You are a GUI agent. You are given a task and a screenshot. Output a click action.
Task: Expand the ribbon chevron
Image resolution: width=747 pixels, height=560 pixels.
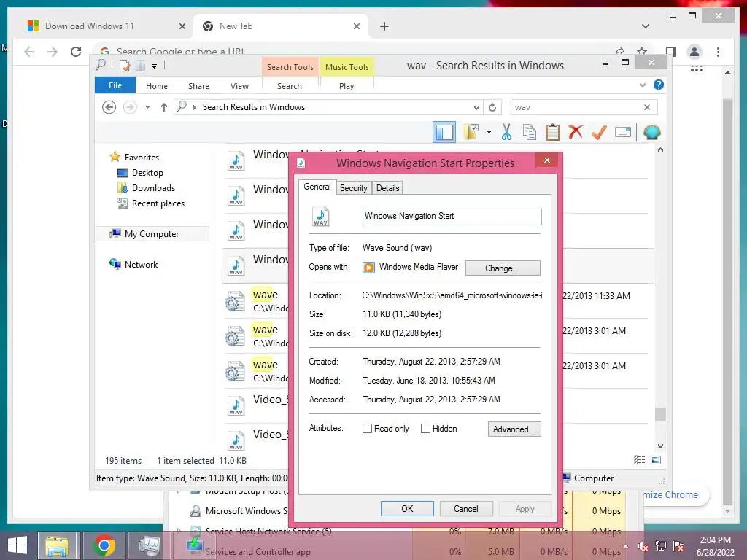[643, 85]
